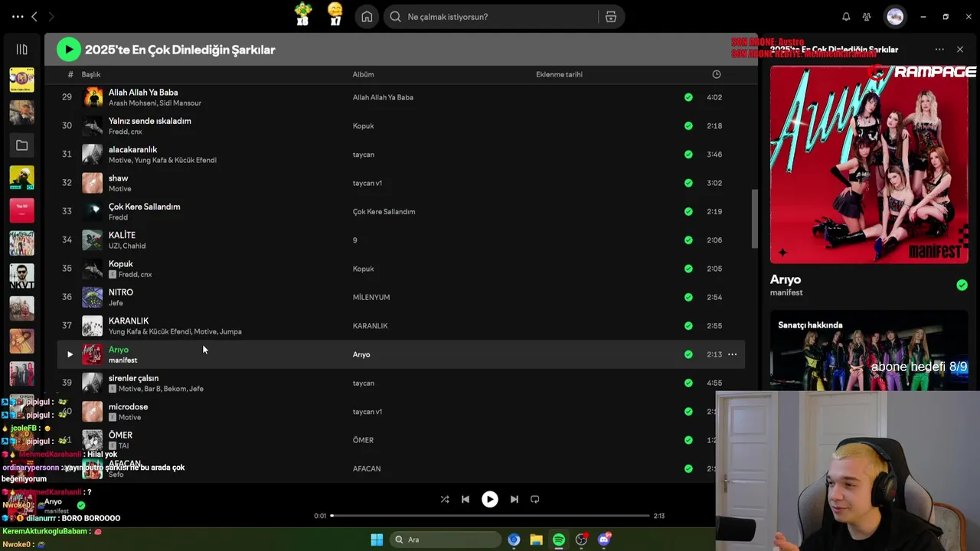
Task: Open the Jefe artist link under NITRO
Action: [116, 303]
